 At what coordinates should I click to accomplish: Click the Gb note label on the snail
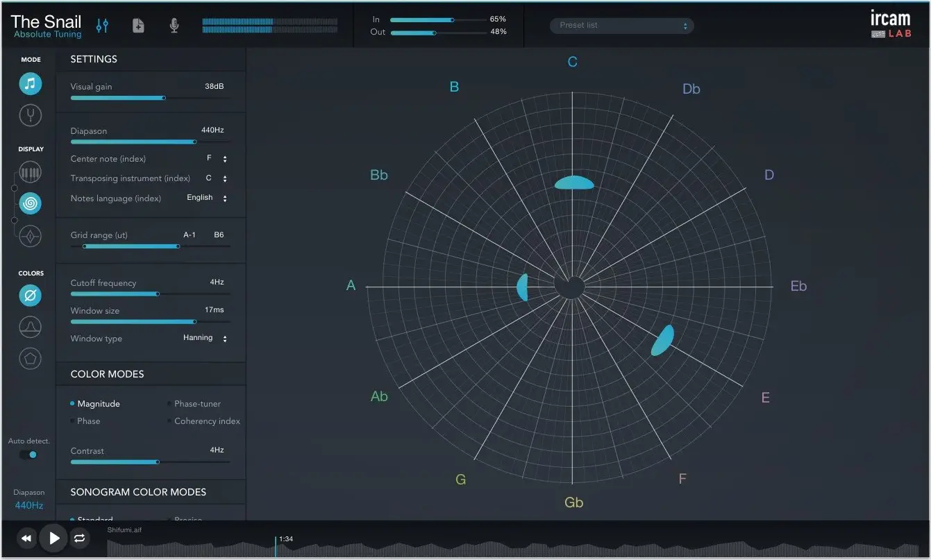[x=574, y=502]
